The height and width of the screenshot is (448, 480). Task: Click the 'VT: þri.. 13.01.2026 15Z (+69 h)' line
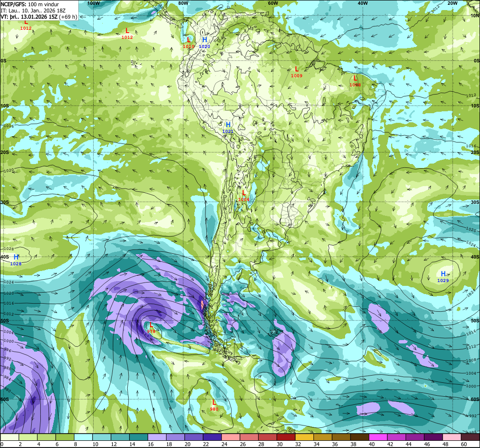(39, 17)
